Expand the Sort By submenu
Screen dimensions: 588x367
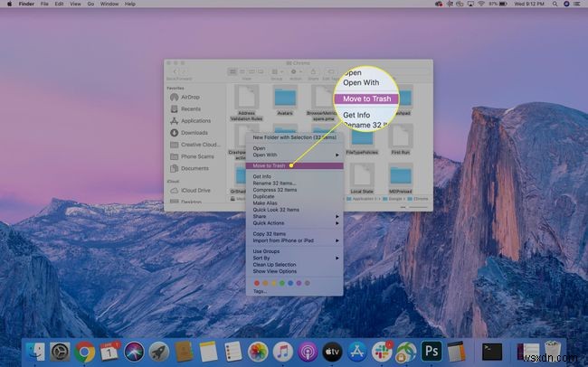[294, 259]
